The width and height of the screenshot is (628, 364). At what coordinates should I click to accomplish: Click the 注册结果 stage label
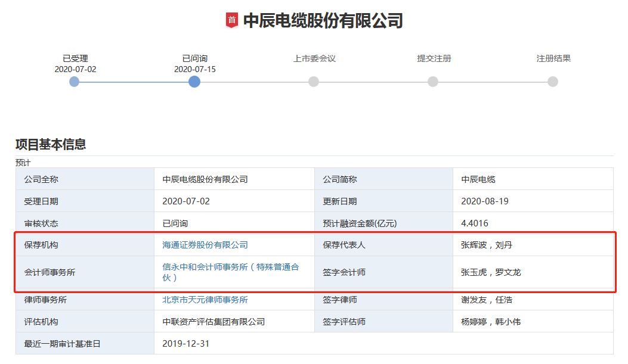click(x=553, y=58)
